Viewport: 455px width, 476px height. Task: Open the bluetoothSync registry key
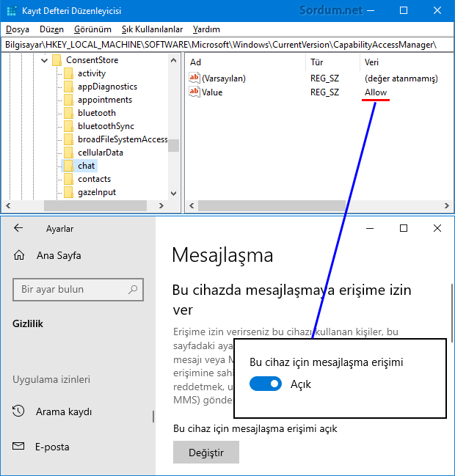(106, 126)
